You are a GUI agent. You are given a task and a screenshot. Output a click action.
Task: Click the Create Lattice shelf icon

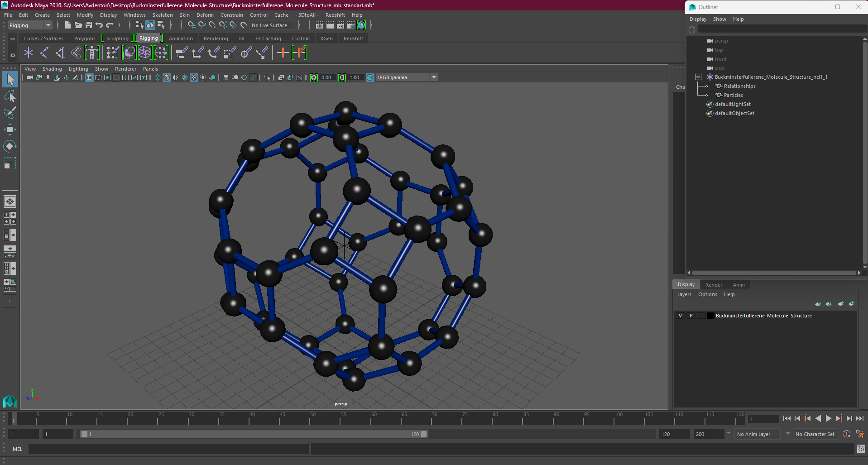[144, 53]
